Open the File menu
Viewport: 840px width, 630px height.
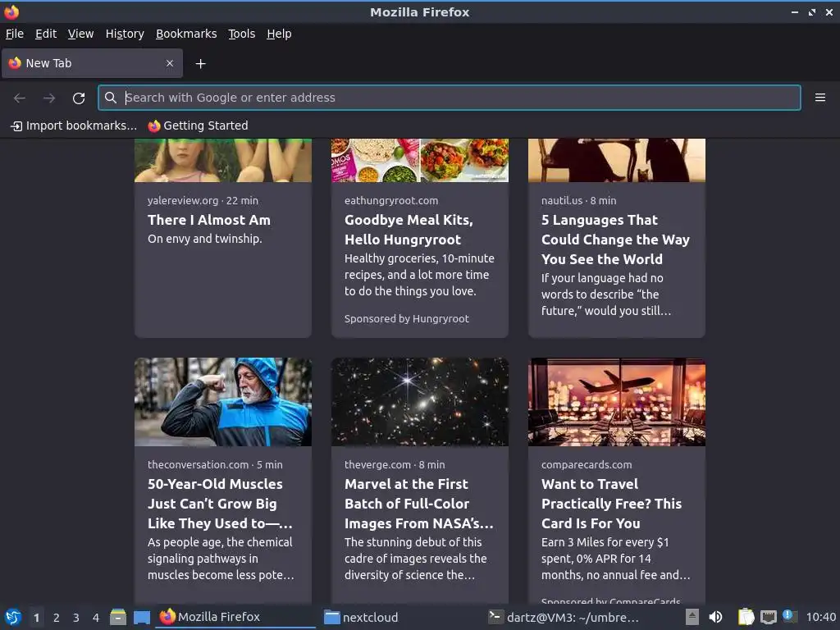(15, 34)
